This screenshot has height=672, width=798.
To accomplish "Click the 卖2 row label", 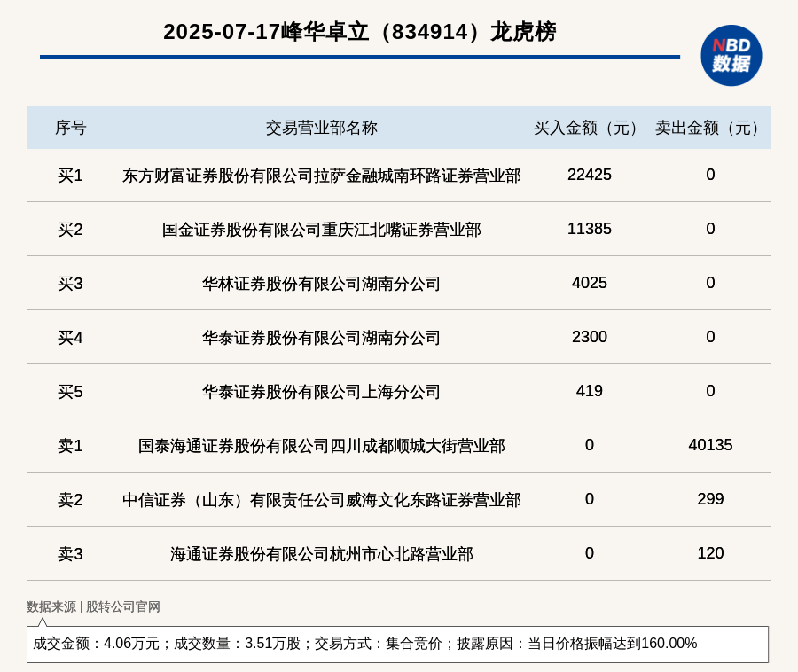I will pos(70,499).
